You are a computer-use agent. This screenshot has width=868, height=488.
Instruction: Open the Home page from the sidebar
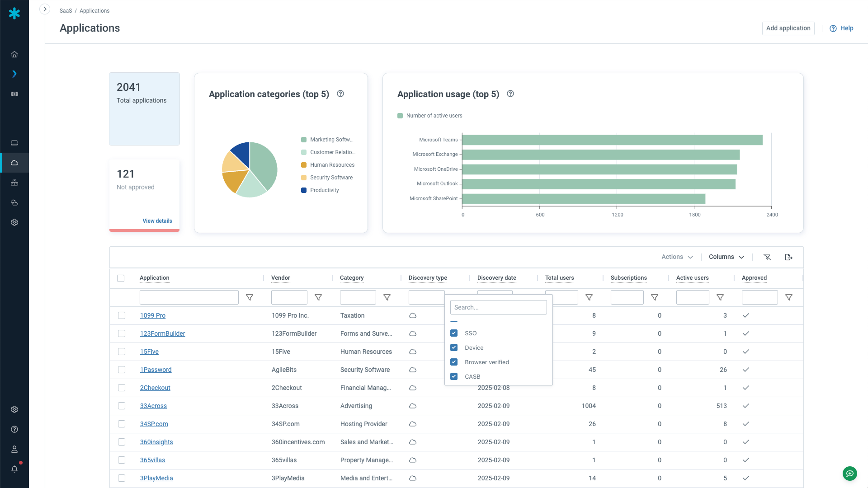tap(14, 54)
